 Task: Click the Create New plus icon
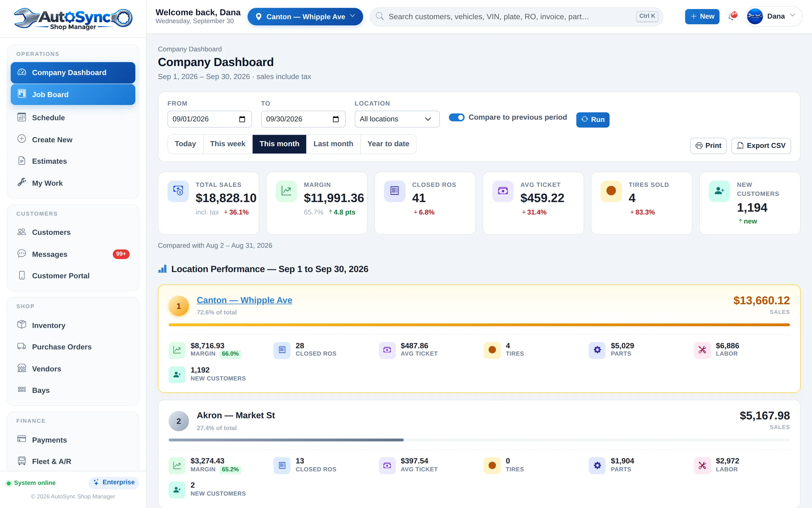pos(22,139)
